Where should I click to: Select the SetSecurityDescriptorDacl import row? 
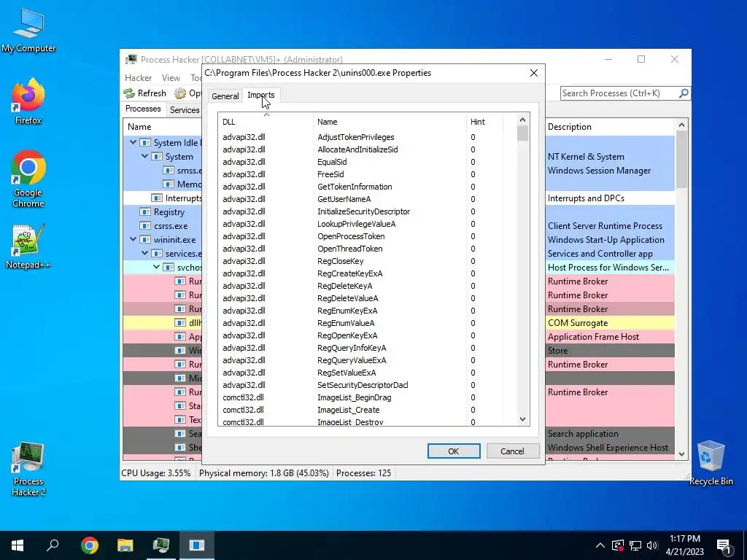click(x=368, y=385)
